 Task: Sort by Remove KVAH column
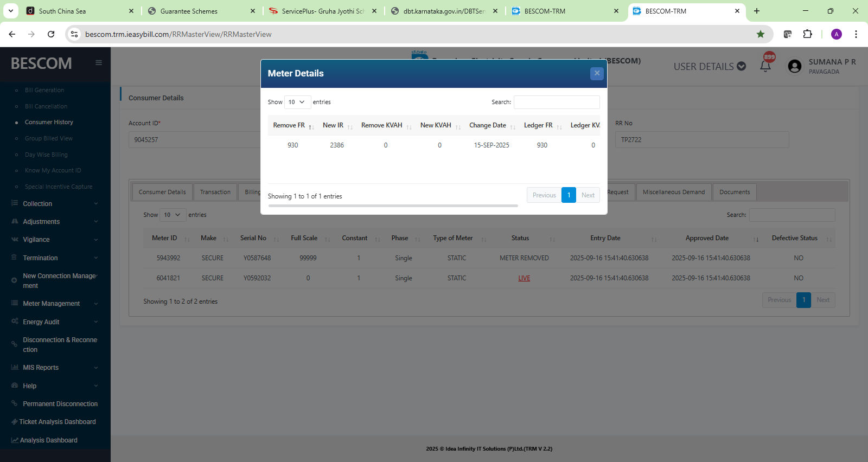tap(386, 125)
